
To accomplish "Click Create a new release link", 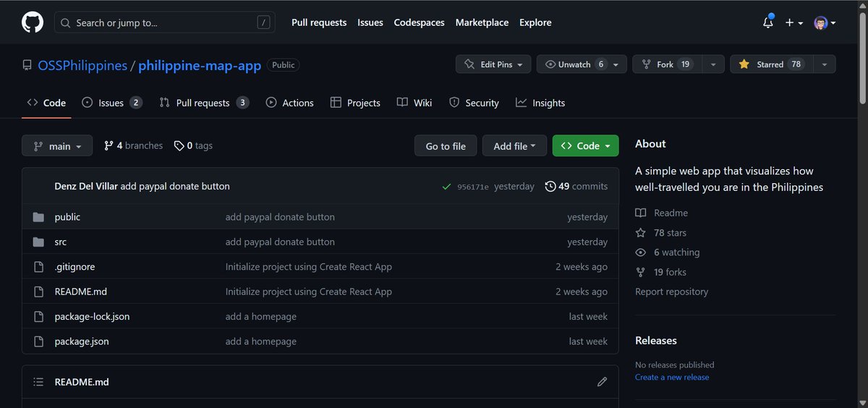I will pos(672,377).
